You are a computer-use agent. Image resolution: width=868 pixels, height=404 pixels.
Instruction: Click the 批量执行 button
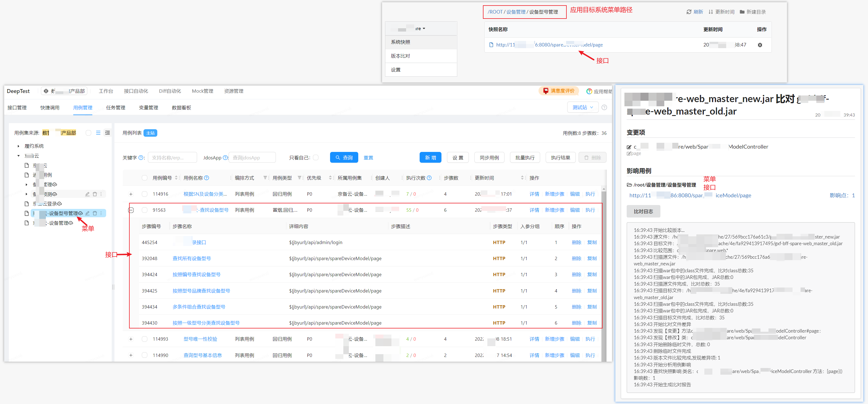pos(525,157)
